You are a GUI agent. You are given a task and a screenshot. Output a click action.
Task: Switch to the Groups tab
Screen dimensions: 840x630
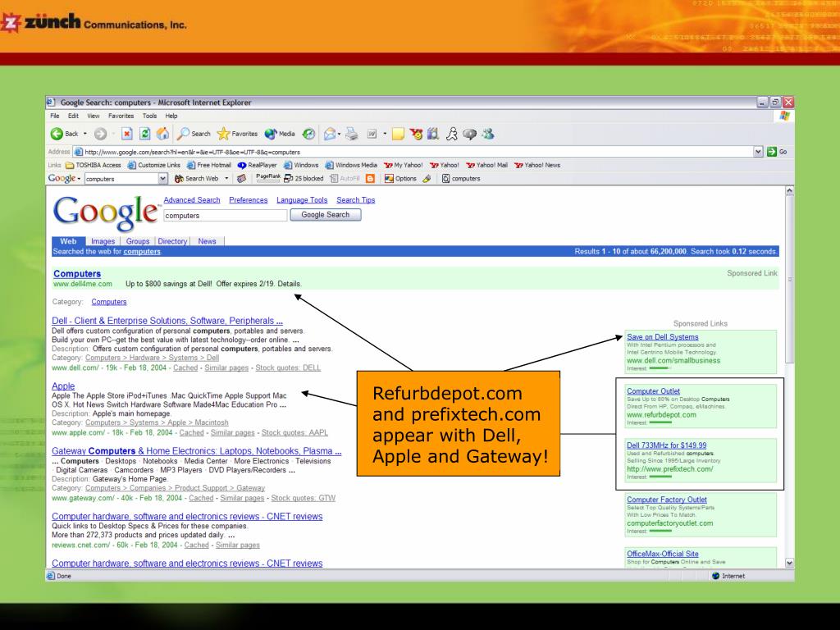[x=138, y=241]
